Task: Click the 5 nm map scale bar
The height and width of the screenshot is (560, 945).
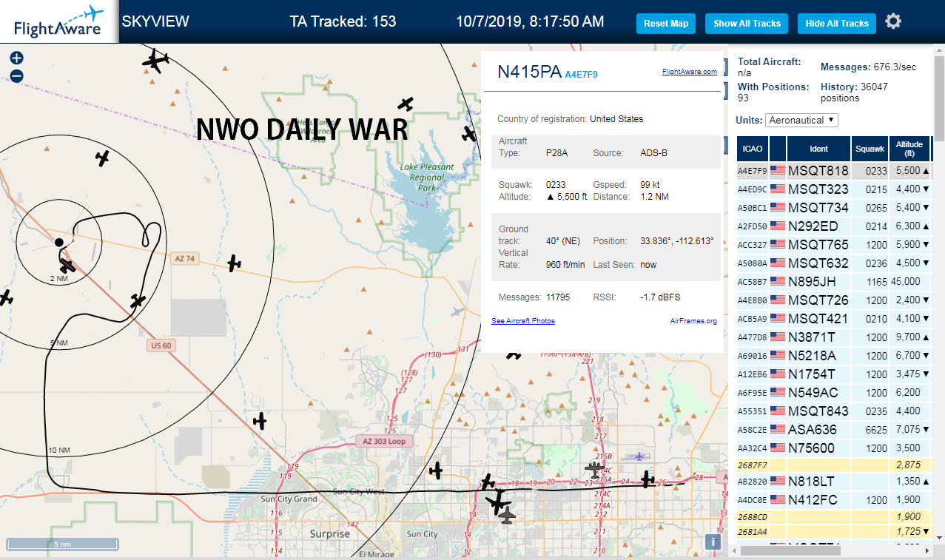Action: click(x=63, y=544)
